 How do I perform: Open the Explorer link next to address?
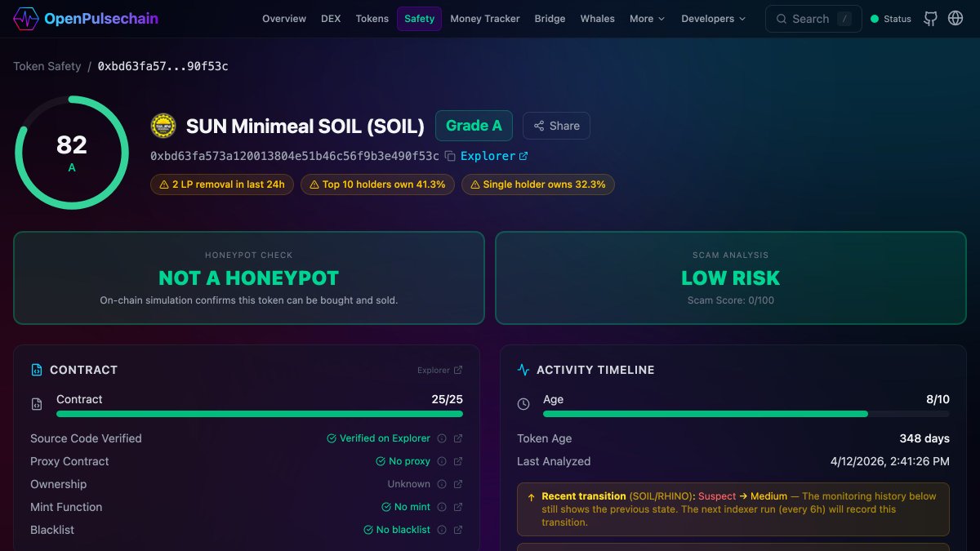494,156
